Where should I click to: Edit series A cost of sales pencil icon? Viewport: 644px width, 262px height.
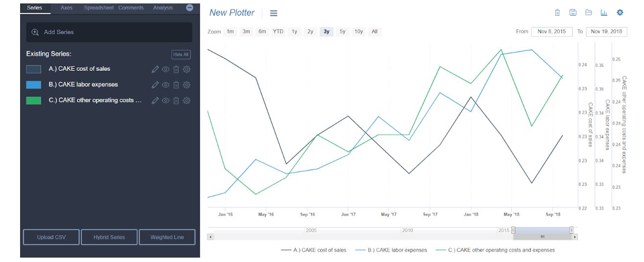pos(155,69)
